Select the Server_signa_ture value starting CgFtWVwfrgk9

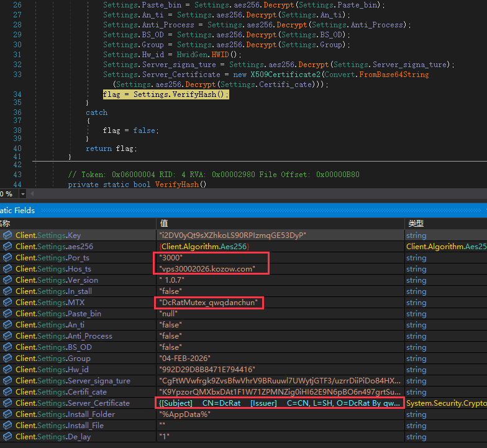280,380
